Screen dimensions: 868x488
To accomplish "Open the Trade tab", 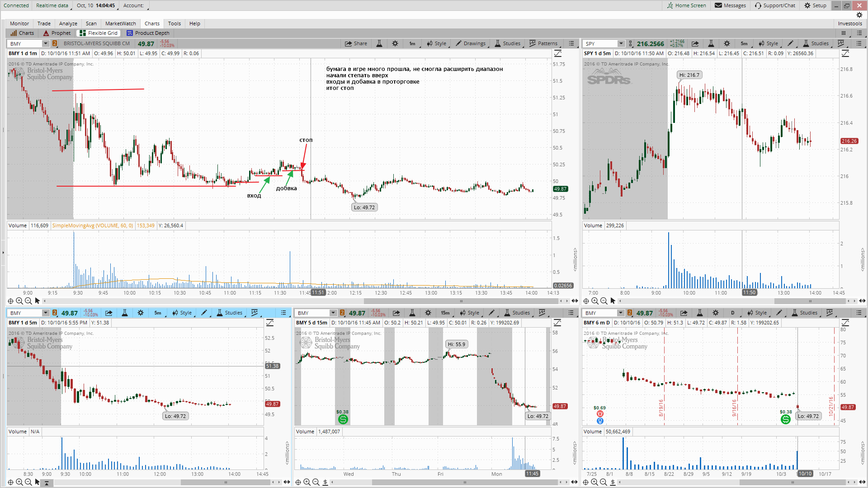I will pos(44,23).
